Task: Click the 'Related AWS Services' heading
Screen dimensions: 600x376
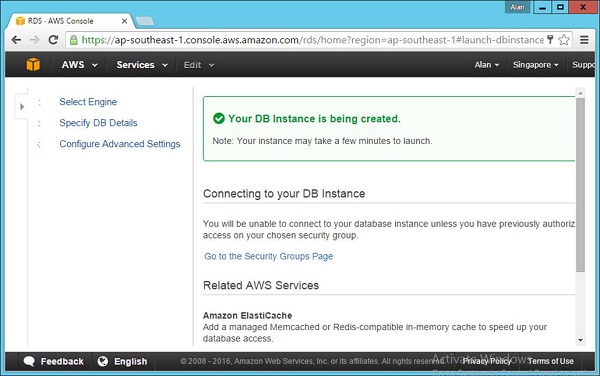Action: click(x=261, y=285)
